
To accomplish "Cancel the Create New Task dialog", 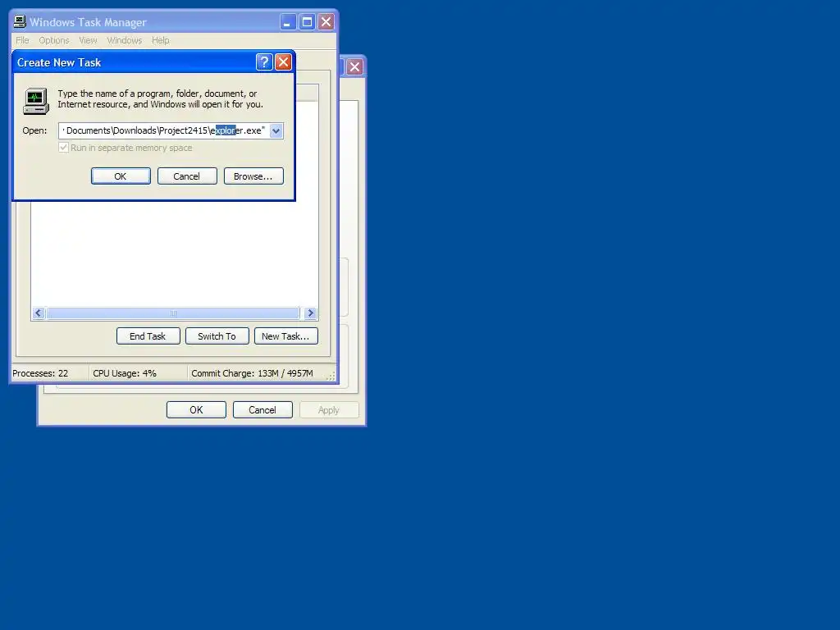I will point(187,176).
